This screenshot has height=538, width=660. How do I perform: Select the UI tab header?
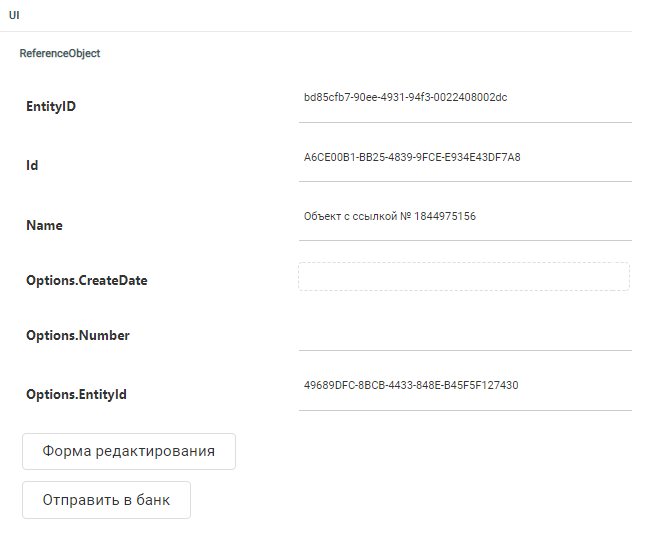14,15
